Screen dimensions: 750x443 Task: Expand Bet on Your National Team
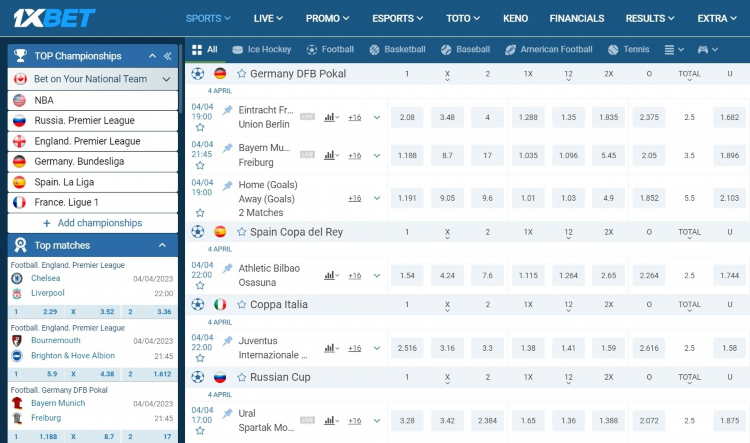(93, 79)
